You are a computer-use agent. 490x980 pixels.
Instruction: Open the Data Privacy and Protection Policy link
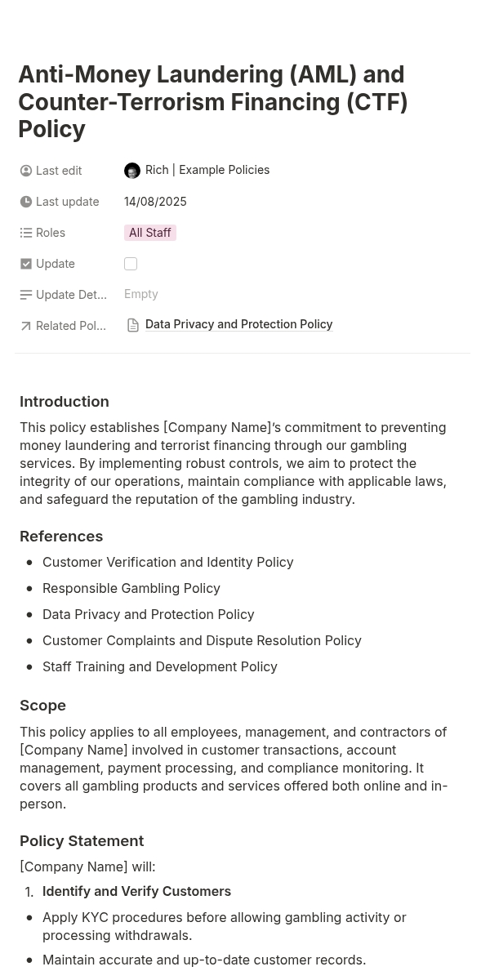tap(238, 324)
